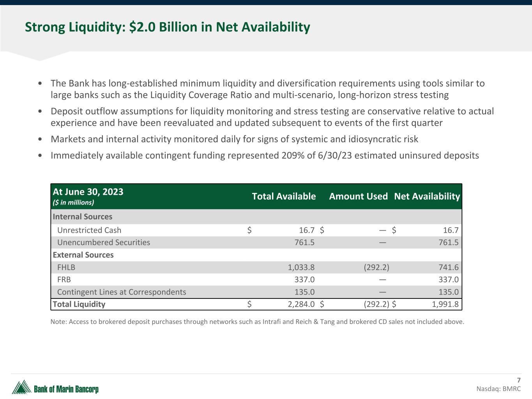Click the 'Nasdaq: BMRC' footer text
The image size is (532, 399).
[498, 389]
